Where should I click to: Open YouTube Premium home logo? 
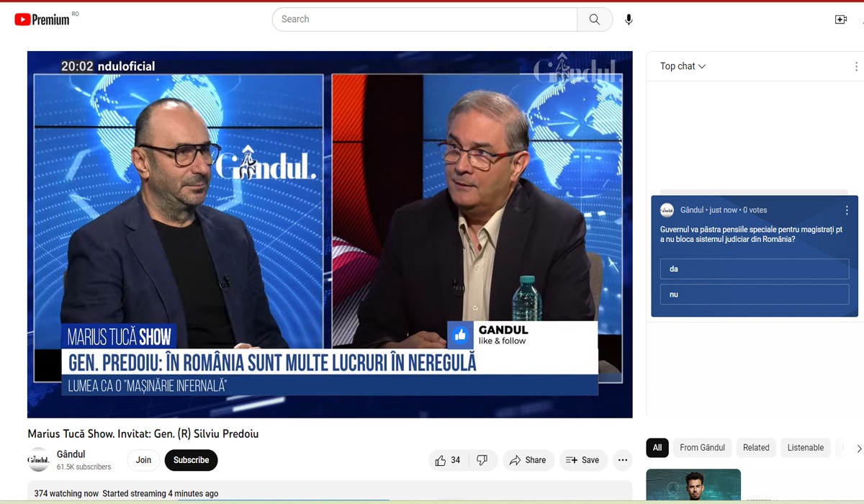(x=42, y=19)
